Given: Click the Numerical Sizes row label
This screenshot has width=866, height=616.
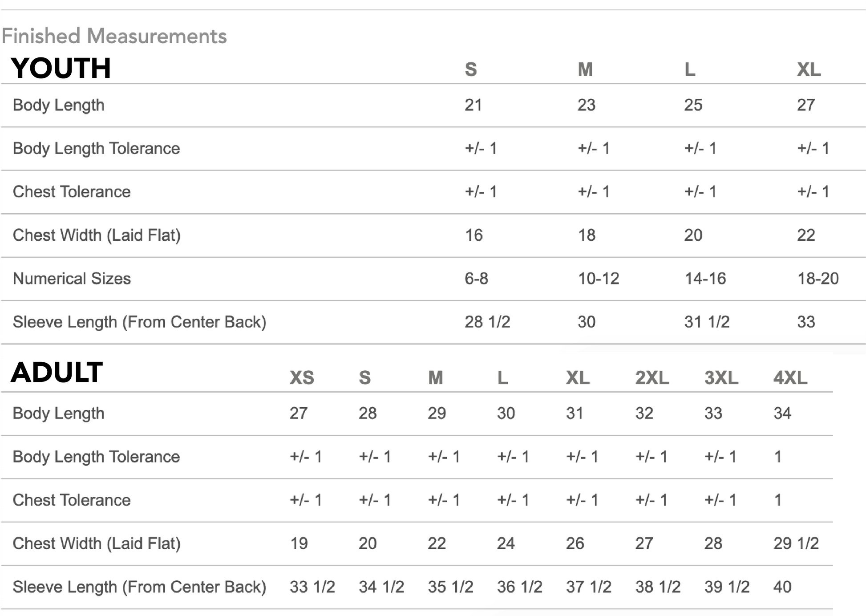Looking at the screenshot, I should tap(72, 279).
